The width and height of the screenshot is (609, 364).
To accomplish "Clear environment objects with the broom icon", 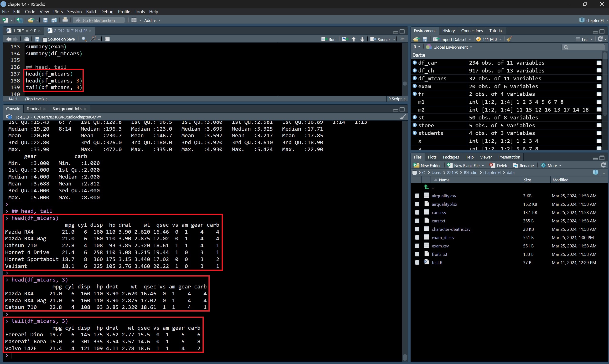I will [509, 39].
